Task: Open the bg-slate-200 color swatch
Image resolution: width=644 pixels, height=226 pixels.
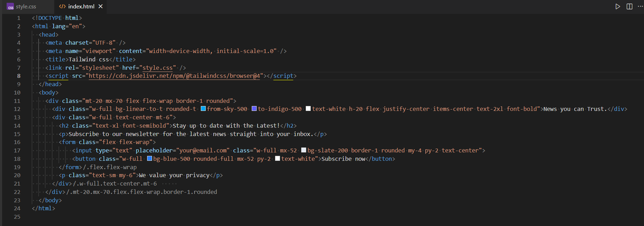Action: pyautogui.click(x=304, y=151)
